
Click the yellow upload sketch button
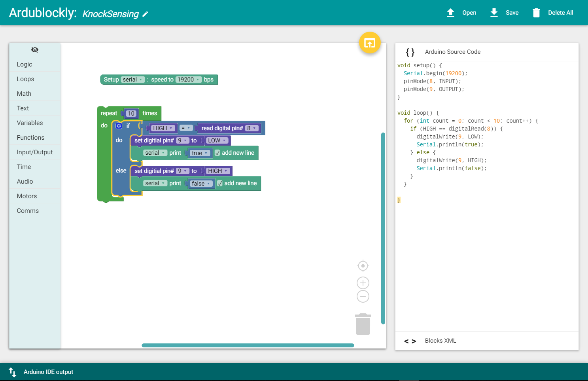click(370, 43)
